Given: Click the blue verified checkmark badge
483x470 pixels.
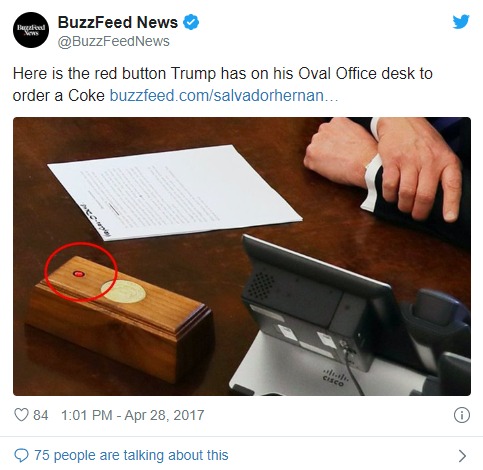Looking at the screenshot, I should pos(191,22).
